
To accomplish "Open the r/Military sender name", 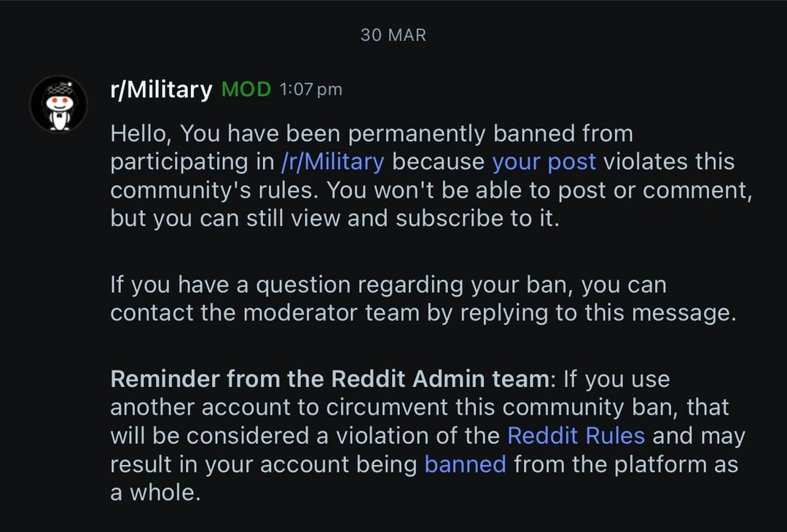I will point(161,90).
